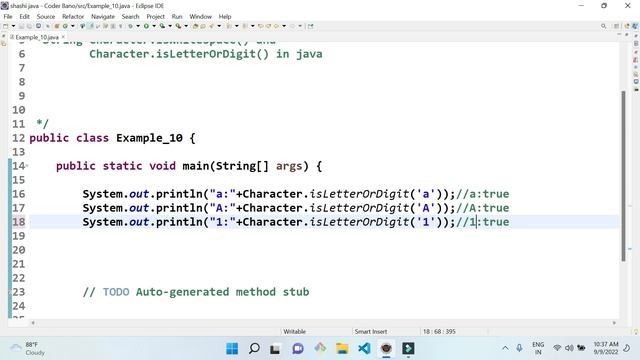Image resolution: width=640 pixels, height=360 pixels.
Task: Click the horizontal scrollbar right arrow
Action: coord(614,323)
